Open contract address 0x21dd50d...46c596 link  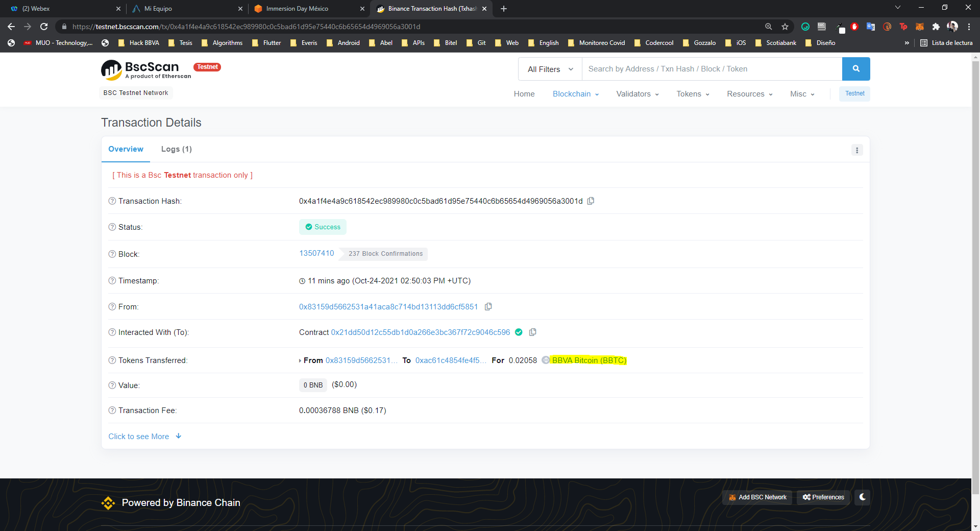pos(421,332)
